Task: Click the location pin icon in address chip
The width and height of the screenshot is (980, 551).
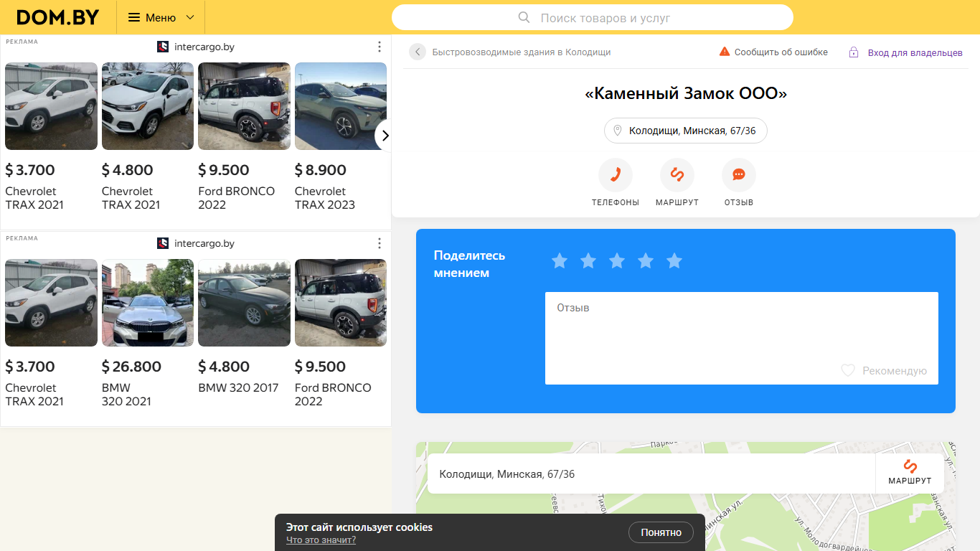Action: pyautogui.click(x=618, y=131)
